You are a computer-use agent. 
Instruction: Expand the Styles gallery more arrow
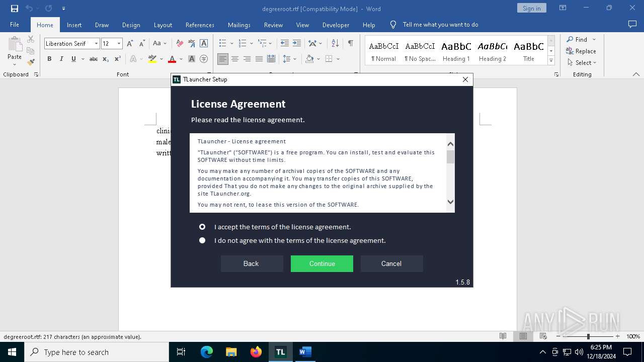(x=551, y=61)
